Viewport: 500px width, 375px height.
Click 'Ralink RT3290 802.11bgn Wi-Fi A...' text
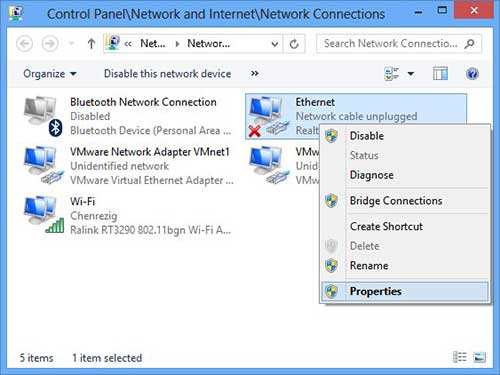pos(150,230)
